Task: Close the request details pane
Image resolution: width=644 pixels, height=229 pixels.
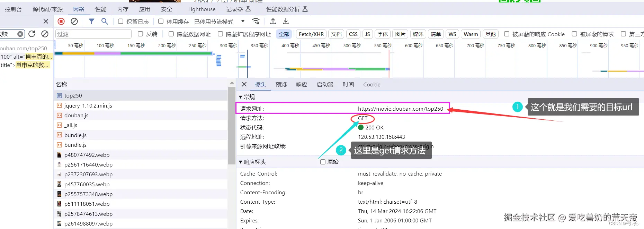Action: coord(244,84)
